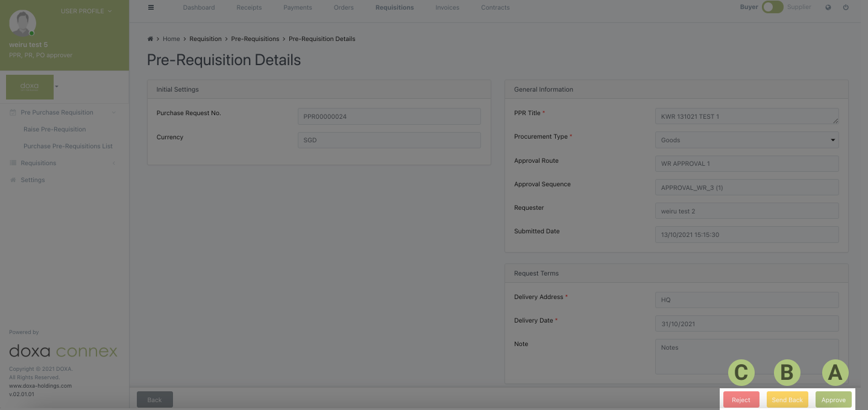Open the Procurement Type dropdown
Viewport: 868px width, 410px height.
[747, 140]
